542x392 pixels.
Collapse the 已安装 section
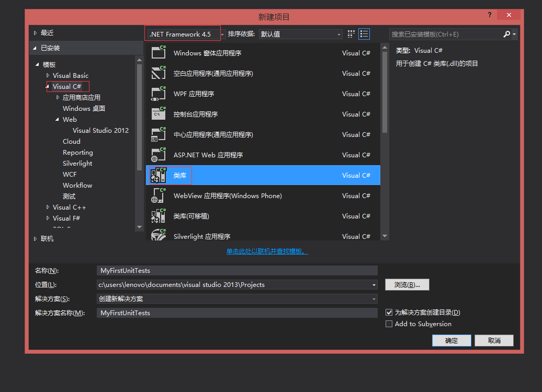click(x=35, y=48)
